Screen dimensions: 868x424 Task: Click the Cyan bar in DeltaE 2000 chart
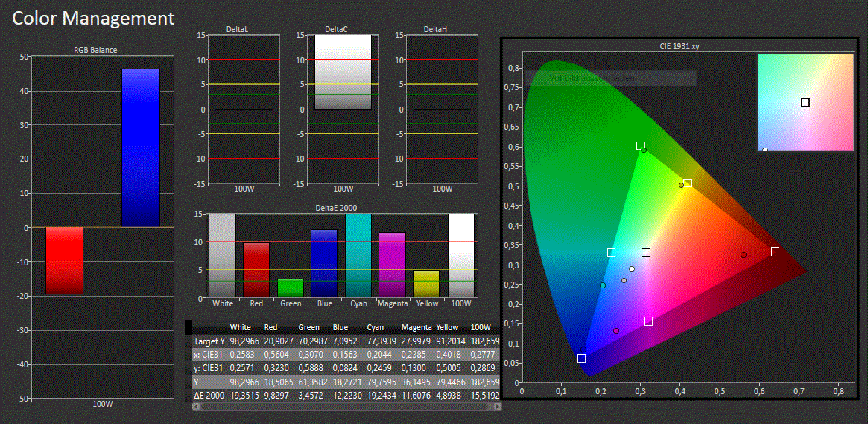click(x=358, y=256)
